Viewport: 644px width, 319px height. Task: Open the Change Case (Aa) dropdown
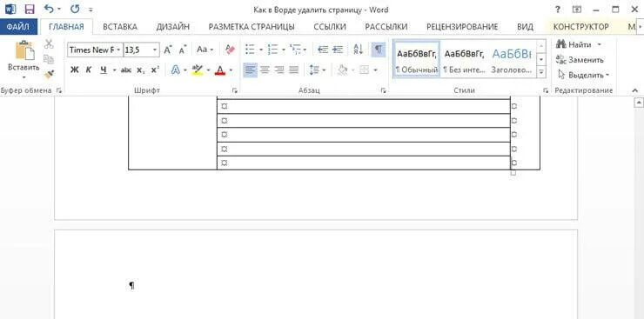pyautogui.click(x=205, y=50)
